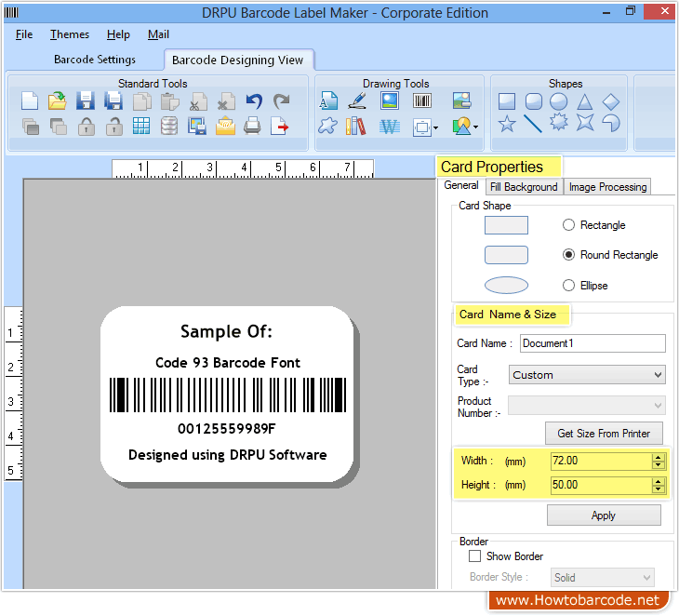Image resolution: width=679 pixels, height=616 pixels.
Task: Select the General properties tab
Action: tap(461, 185)
